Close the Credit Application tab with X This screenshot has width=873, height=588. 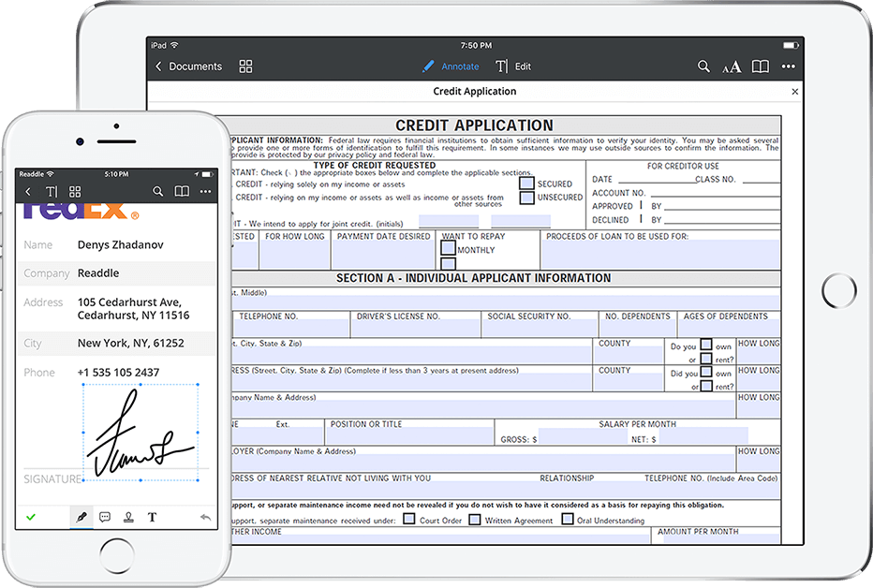795,92
